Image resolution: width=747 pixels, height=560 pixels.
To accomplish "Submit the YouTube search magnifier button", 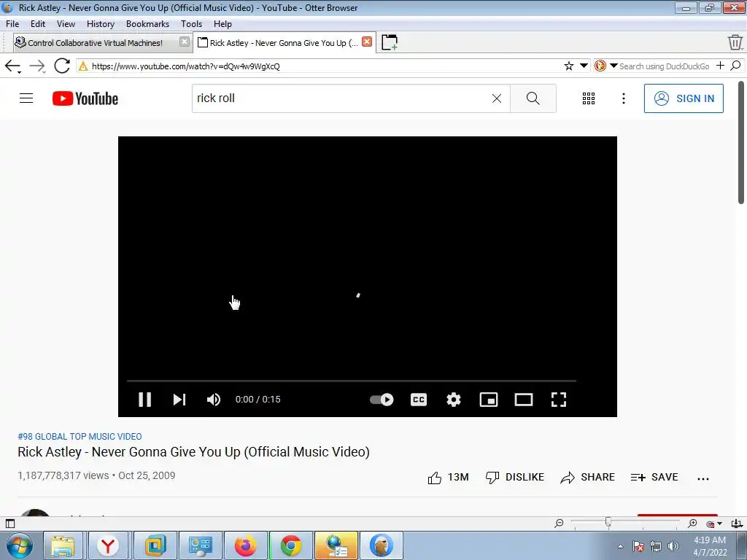I will [533, 98].
